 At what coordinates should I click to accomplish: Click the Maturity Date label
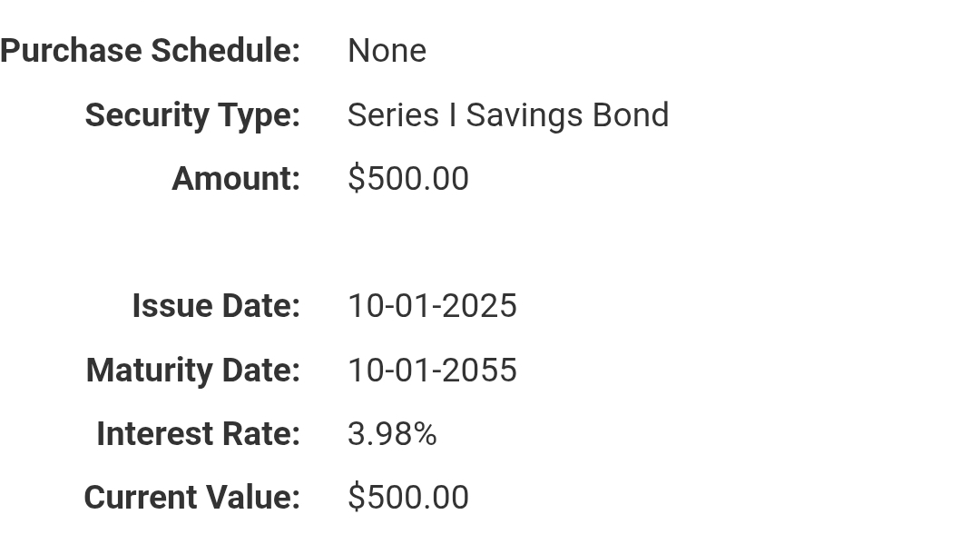(x=191, y=371)
